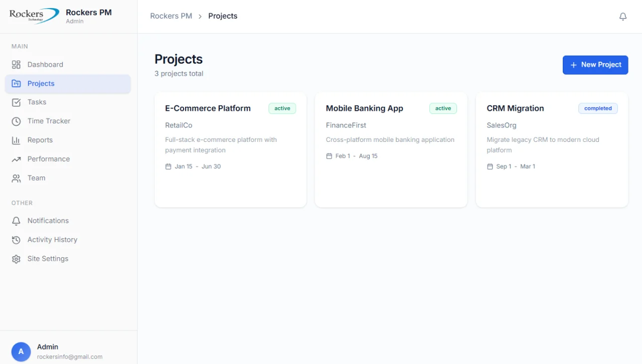Click '3 projects total' text
Screen dimensions: 642x364
click(179, 74)
